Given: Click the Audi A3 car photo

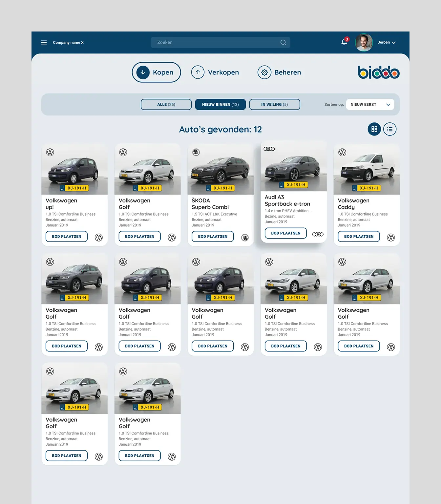Looking at the screenshot, I should (294, 166).
